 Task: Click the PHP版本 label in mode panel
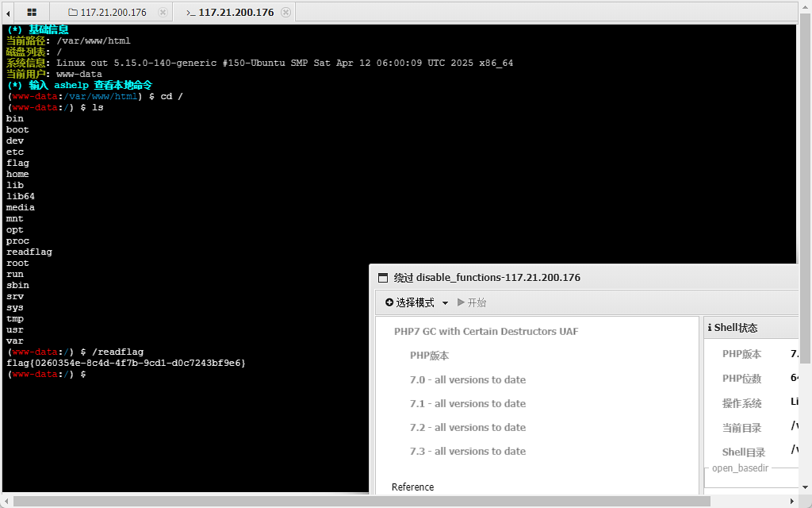pyautogui.click(x=429, y=356)
